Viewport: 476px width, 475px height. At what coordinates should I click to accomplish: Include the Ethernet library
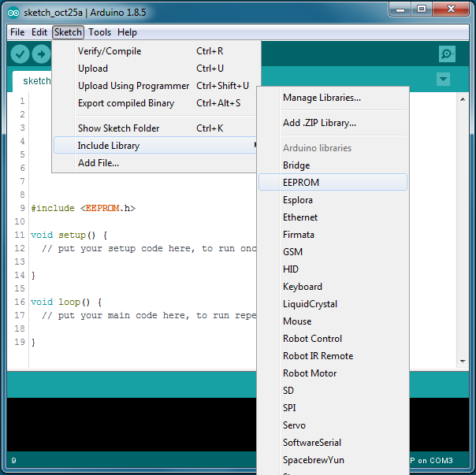(333, 217)
